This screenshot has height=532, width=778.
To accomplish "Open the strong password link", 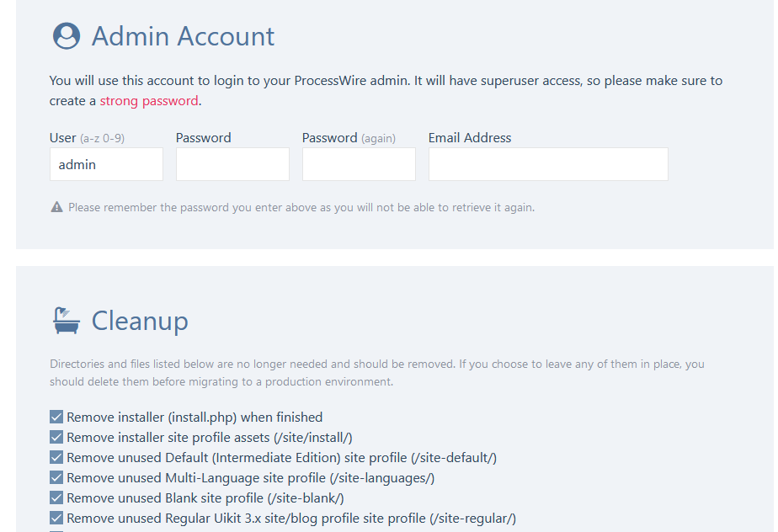I will pos(149,101).
